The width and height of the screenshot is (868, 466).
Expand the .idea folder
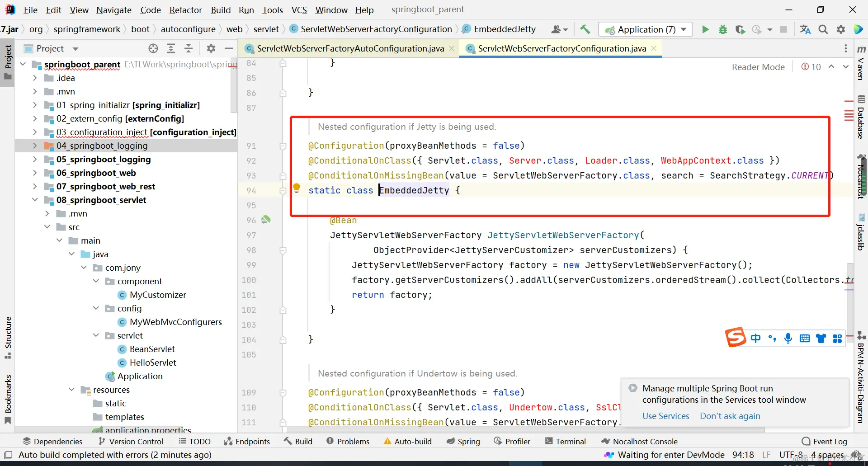tap(35, 78)
